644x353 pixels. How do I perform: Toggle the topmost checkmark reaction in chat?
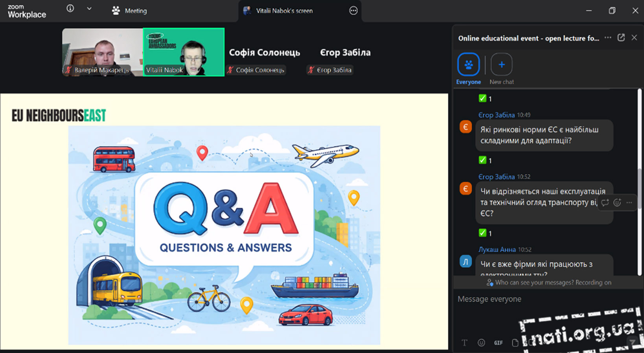tap(485, 98)
